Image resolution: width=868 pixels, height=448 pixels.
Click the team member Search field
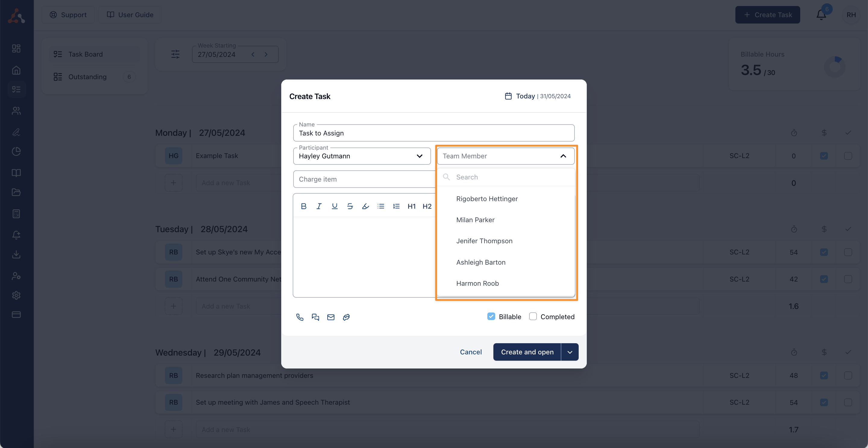click(506, 177)
